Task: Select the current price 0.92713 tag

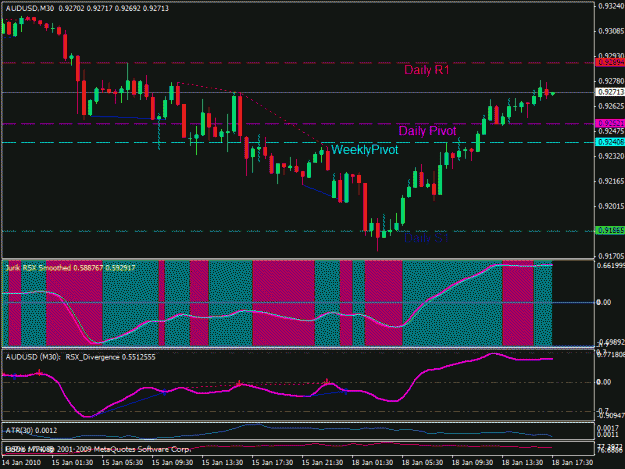Action: 610,92
